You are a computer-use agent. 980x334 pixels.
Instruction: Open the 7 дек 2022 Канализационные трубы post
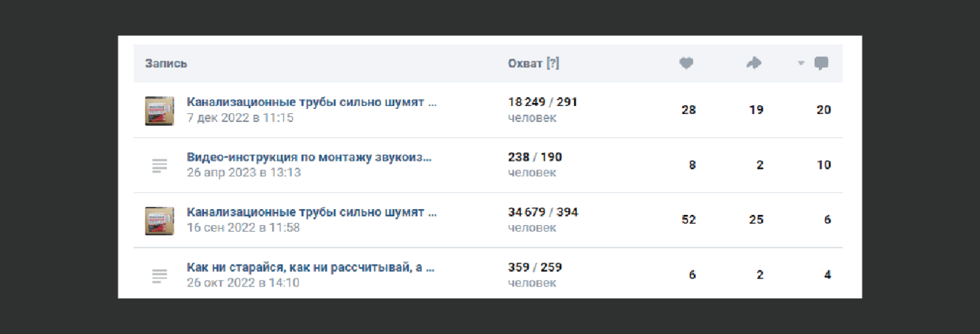click(312, 102)
